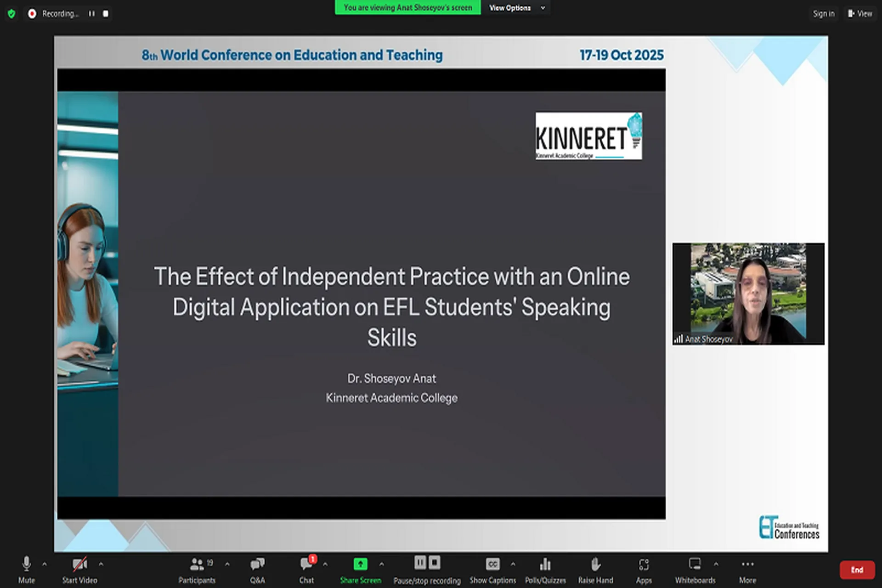Open the View layout menu
This screenshot has height=588, width=882.
pos(859,14)
